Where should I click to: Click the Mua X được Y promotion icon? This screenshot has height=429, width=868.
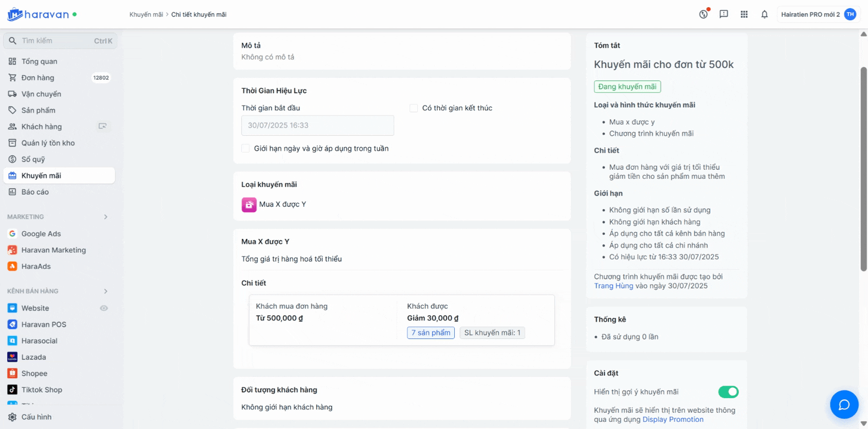(x=249, y=204)
